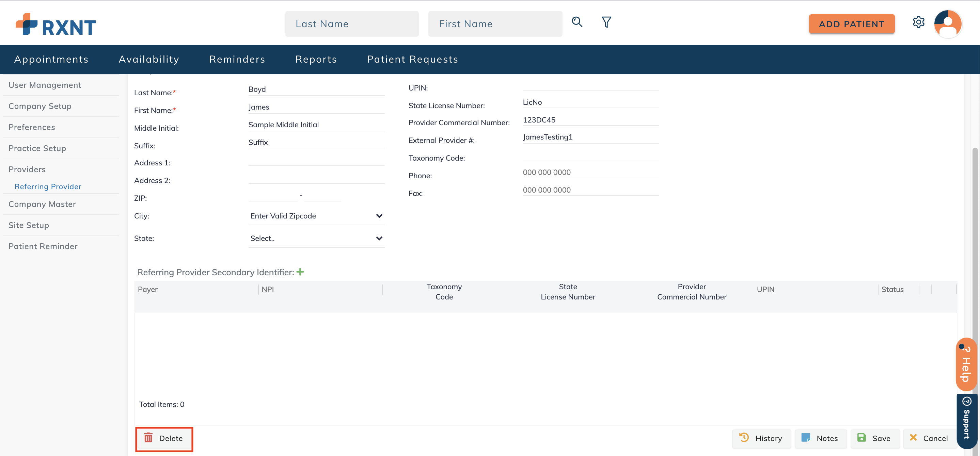
Task: Click the Taxonomy Code field
Action: 591,155
